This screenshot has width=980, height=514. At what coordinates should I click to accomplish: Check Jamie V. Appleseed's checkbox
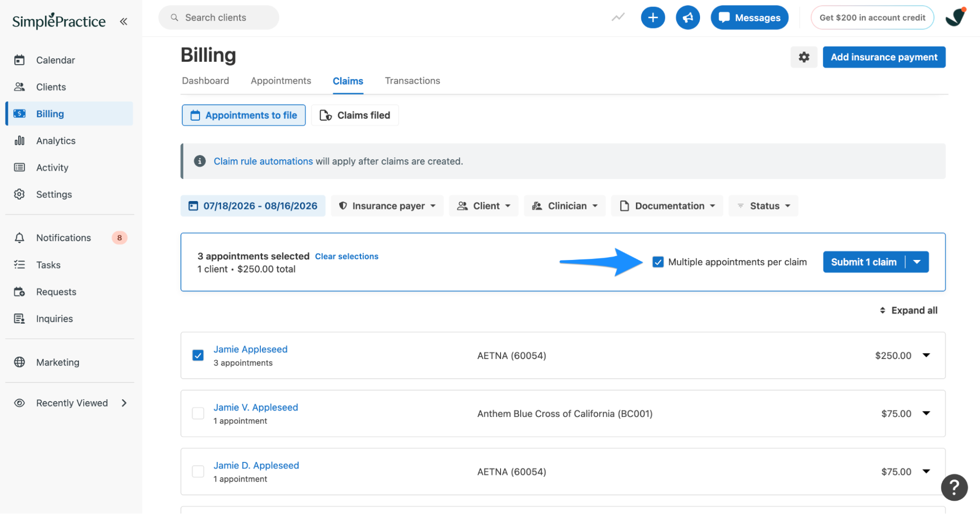click(x=198, y=413)
